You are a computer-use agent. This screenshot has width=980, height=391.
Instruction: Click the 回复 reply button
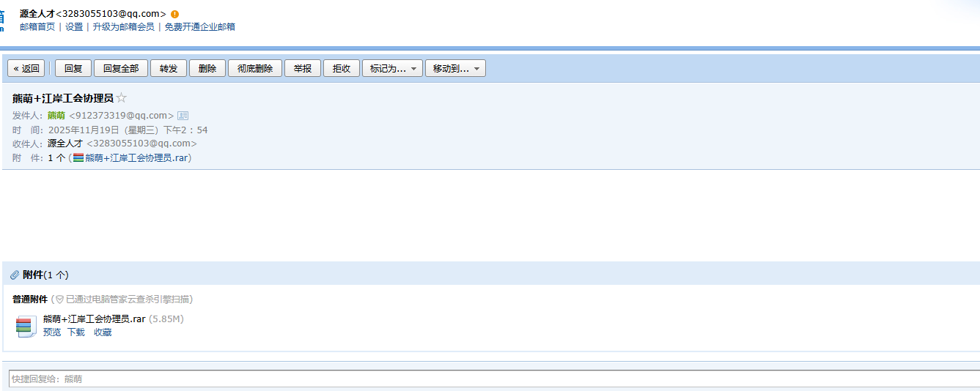pos(73,68)
